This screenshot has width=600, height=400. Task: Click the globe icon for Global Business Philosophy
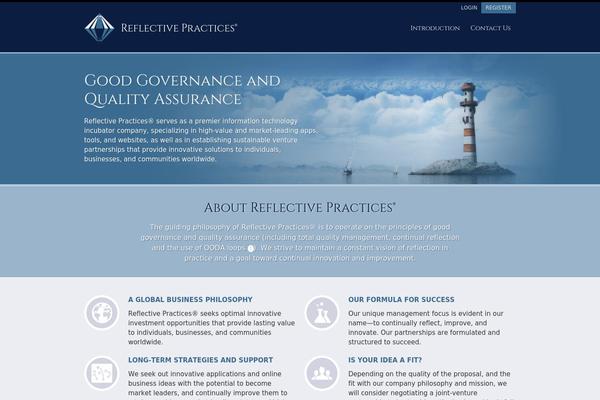point(101,313)
